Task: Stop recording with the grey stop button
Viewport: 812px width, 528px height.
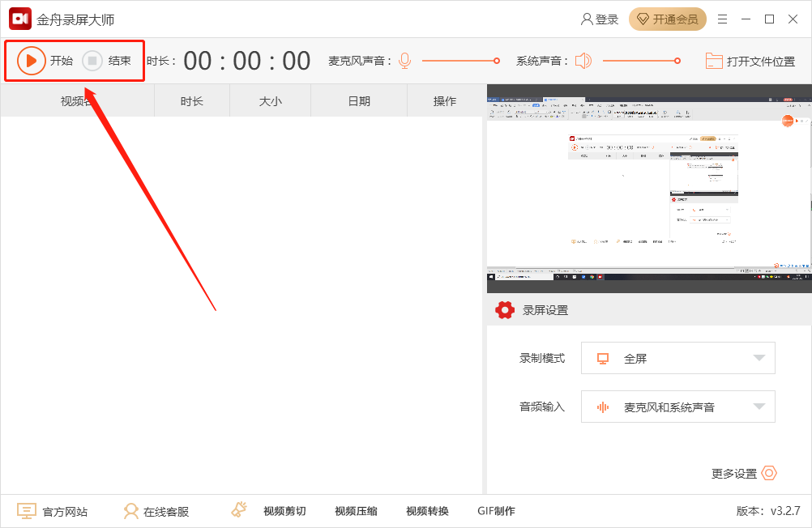Action: coord(92,61)
